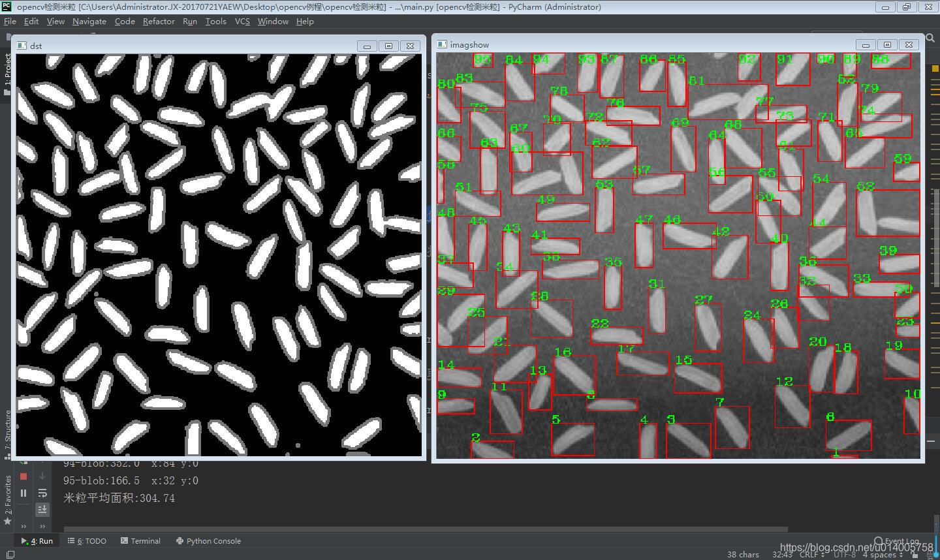The height and width of the screenshot is (560, 940).
Task: Open the Window menu
Action: pyautogui.click(x=273, y=22)
